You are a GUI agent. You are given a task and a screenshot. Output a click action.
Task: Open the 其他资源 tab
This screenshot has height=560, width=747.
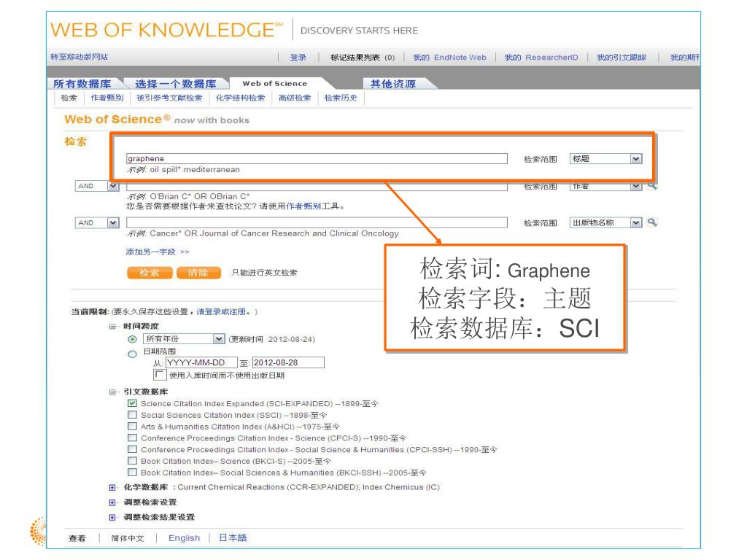pos(393,84)
